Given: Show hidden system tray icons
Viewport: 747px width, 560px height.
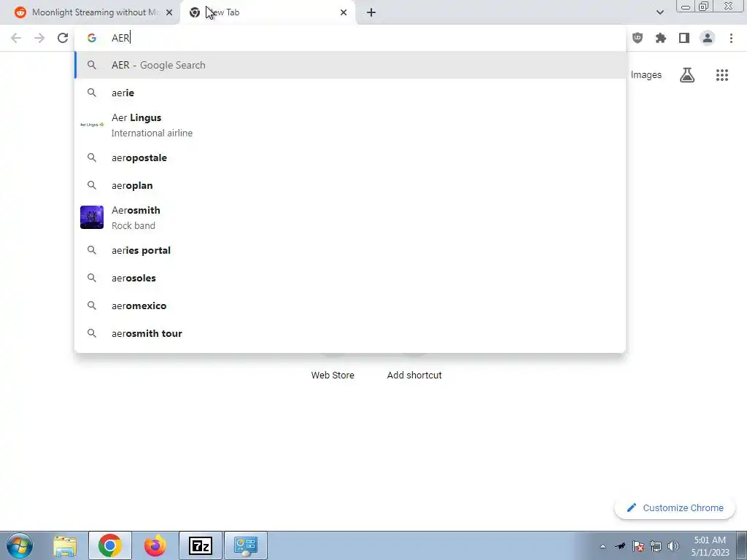Looking at the screenshot, I should click(x=603, y=546).
